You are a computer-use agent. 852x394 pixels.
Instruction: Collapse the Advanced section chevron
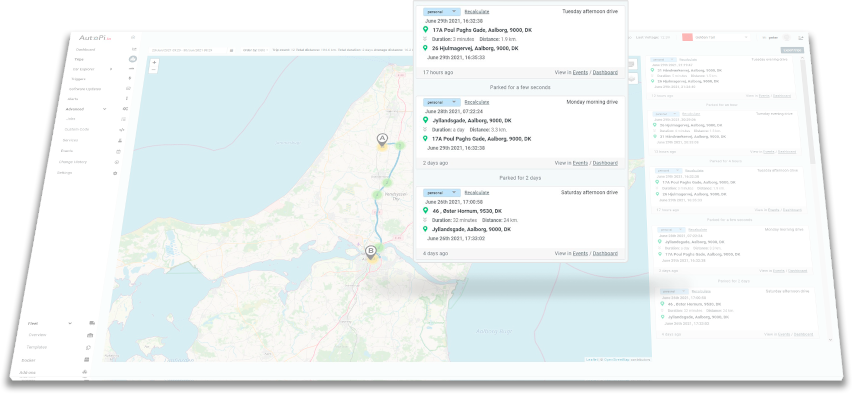pos(104,109)
